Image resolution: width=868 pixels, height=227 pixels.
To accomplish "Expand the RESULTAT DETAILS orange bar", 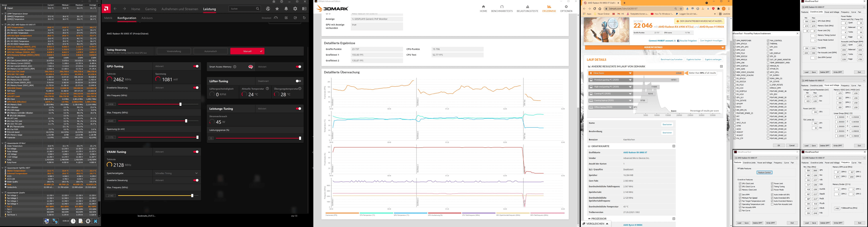I will (655, 48).
